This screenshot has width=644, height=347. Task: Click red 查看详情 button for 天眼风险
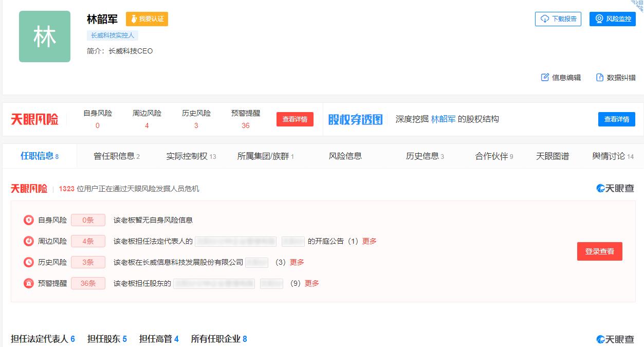click(295, 119)
